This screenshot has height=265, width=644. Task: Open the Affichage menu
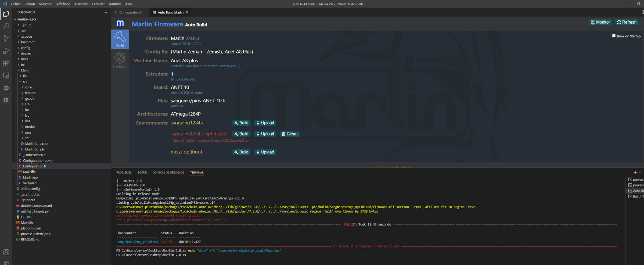pos(63,4)
